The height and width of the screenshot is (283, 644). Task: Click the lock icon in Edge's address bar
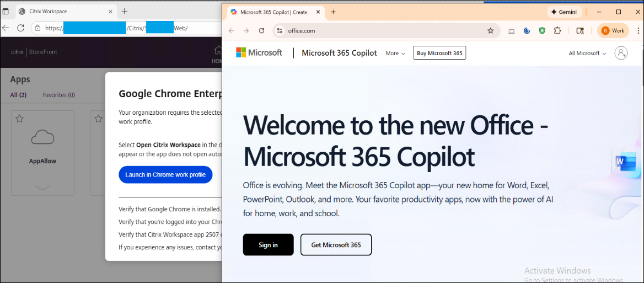click(38, 28)
